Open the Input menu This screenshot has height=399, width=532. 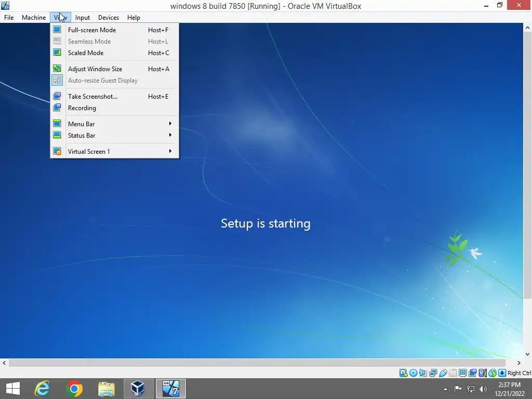tap(83, 17)
